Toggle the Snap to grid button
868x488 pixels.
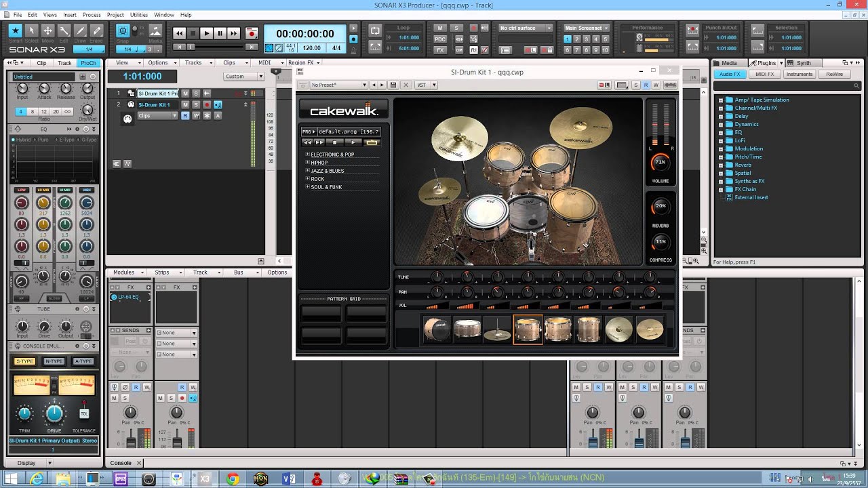coord(123,30)
